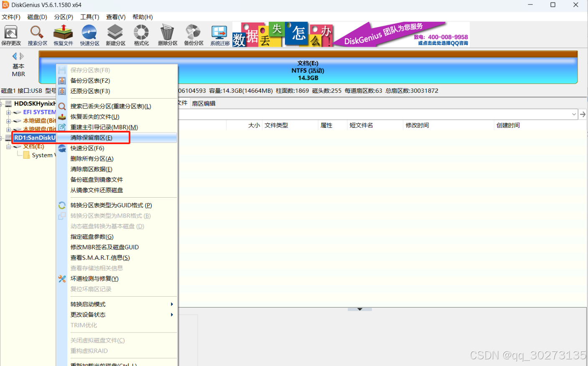588x366 pixels.
Task: Select System Volume folder in tree
Action: 44,155
